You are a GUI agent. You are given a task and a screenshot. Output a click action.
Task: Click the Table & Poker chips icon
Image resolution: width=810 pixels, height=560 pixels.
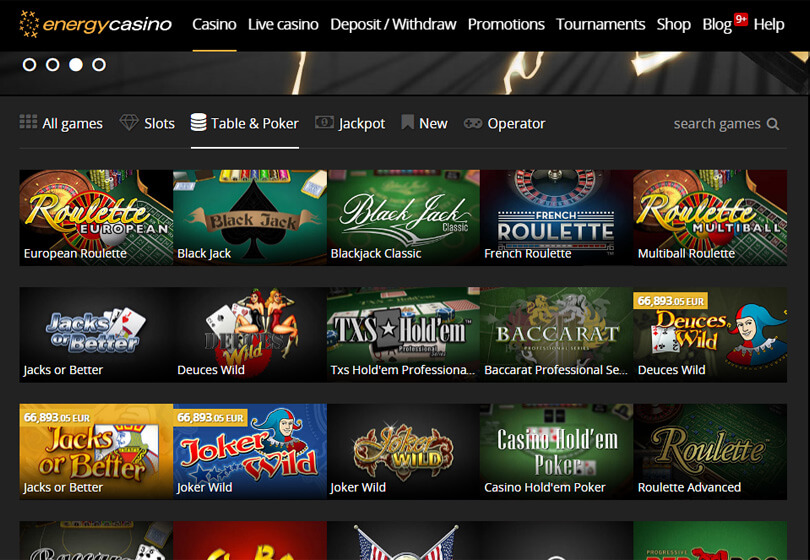[x=198, y=123]
